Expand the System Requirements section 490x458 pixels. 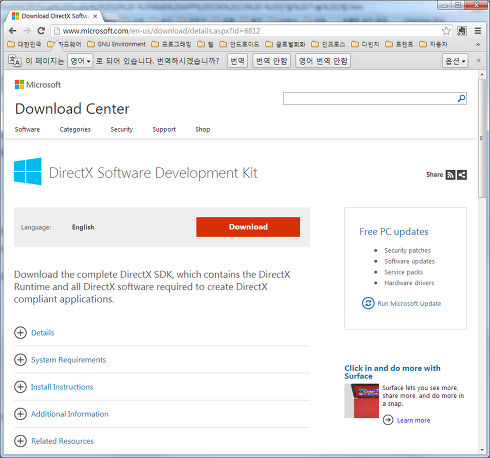click(60, 360)
